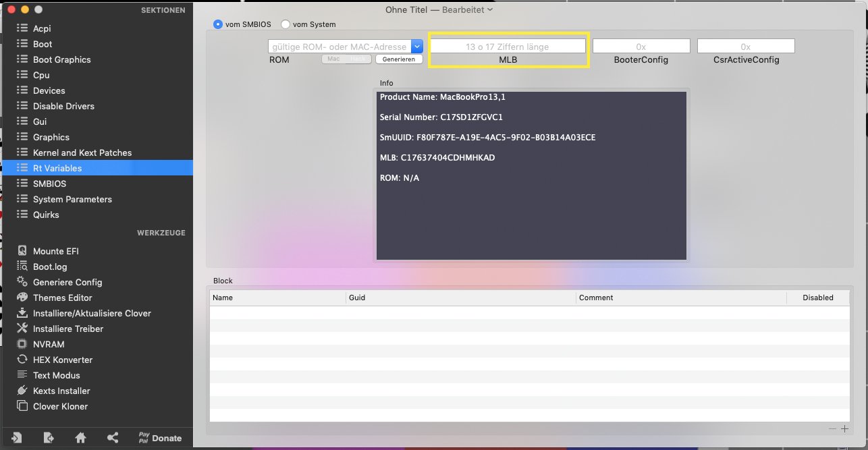The image size is (868, 450).
Task: Click the 'ROM: N/A' text in Info
Action: [400, 178]
